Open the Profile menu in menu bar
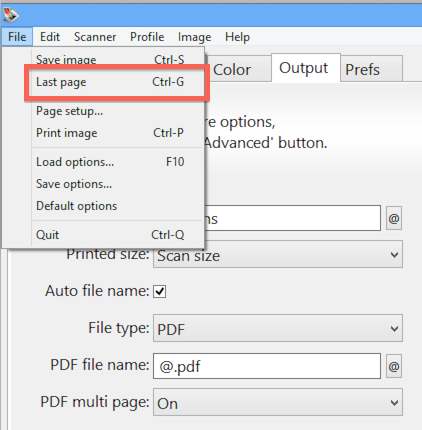 coord(147,37)
